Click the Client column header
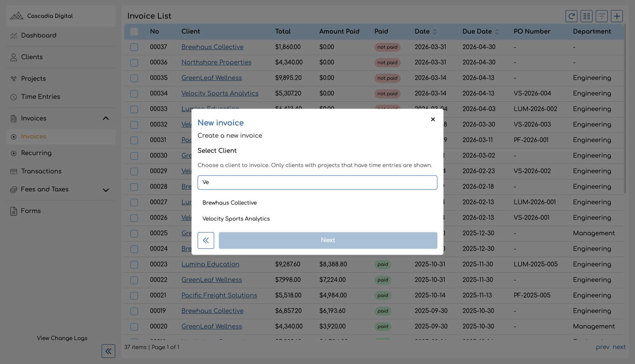 point(190,31)
